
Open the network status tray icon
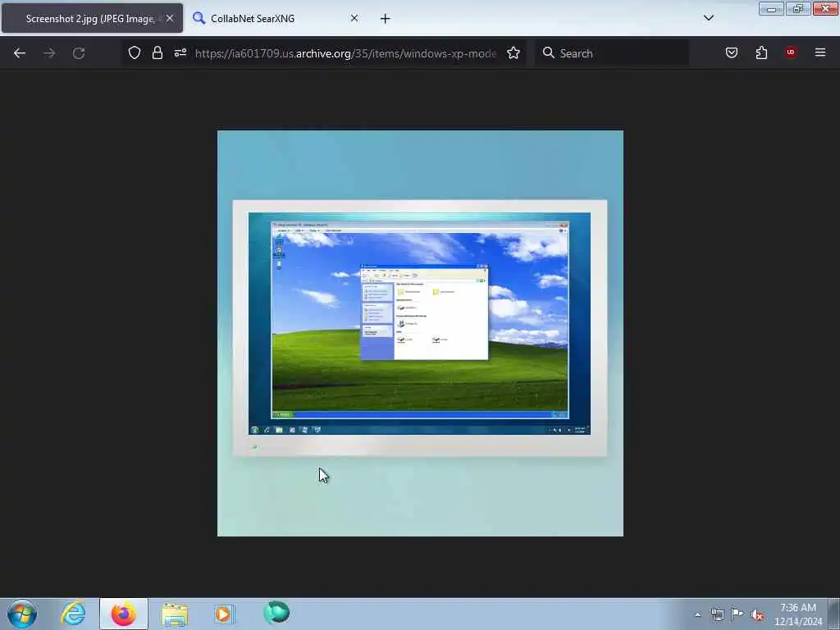(717, 614)
